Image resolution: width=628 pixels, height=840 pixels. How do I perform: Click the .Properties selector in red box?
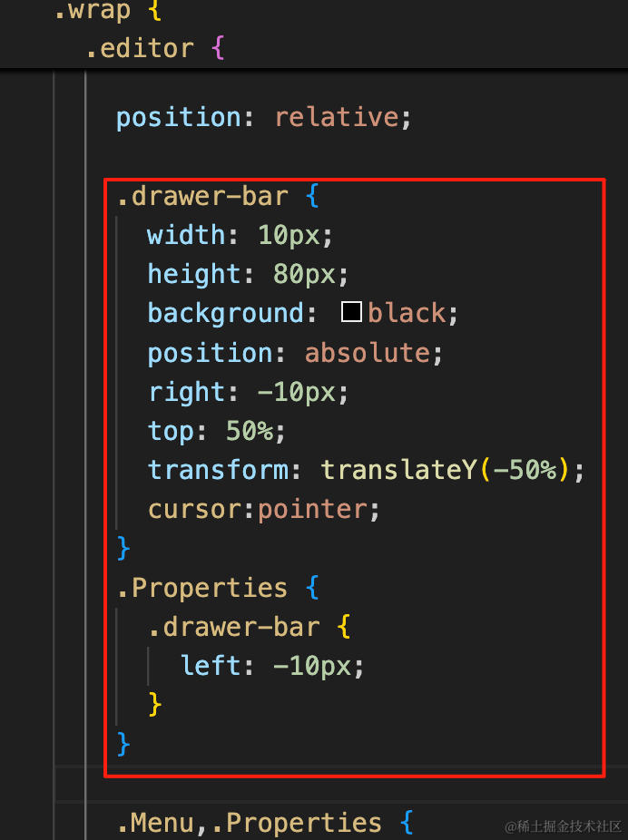click(202, 588)
